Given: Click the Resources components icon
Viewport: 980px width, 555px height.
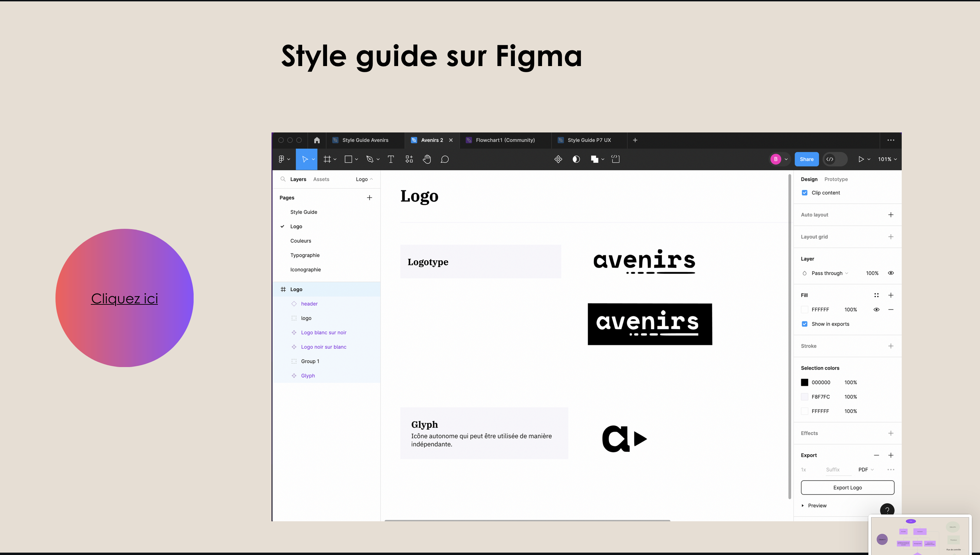Looking at the screenshot, I should coord(409,159).
